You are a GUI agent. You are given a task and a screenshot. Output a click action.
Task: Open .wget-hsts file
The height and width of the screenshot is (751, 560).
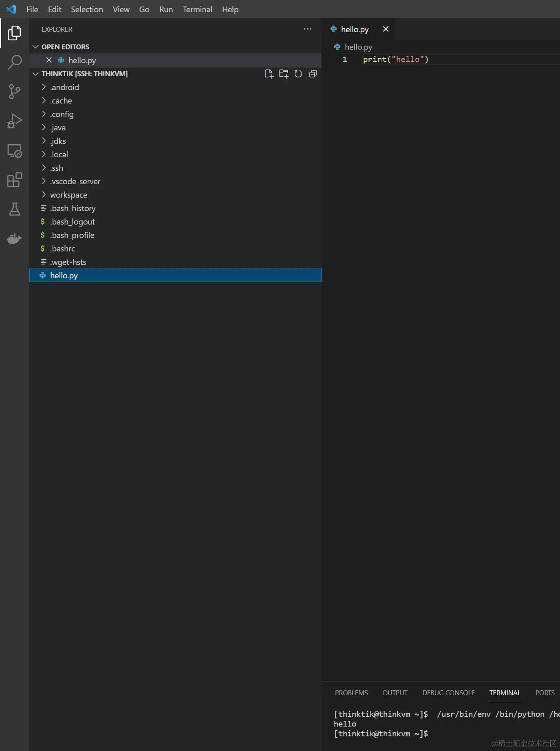pyautogui.click(x=175, y=262)
